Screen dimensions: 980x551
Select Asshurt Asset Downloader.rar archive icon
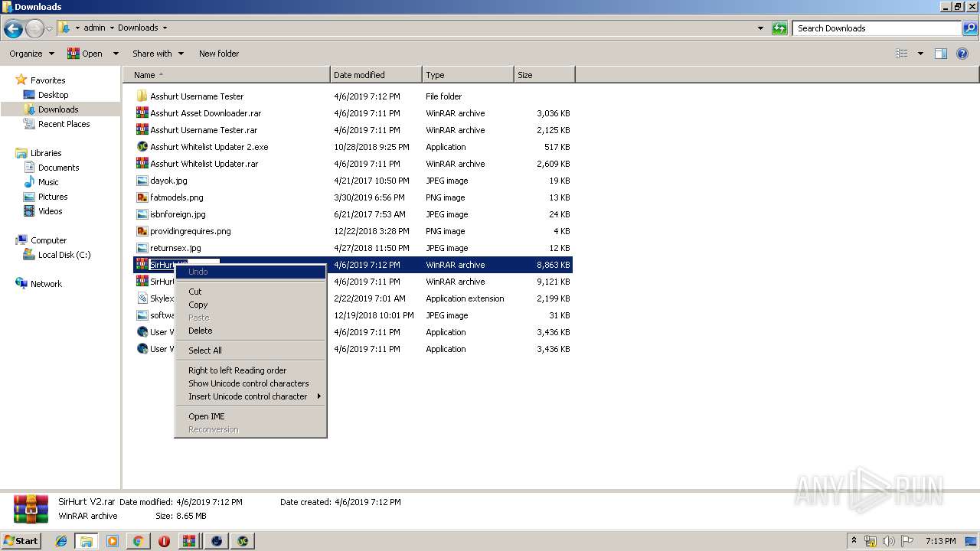pyautogui.click(x=142, y=113)
